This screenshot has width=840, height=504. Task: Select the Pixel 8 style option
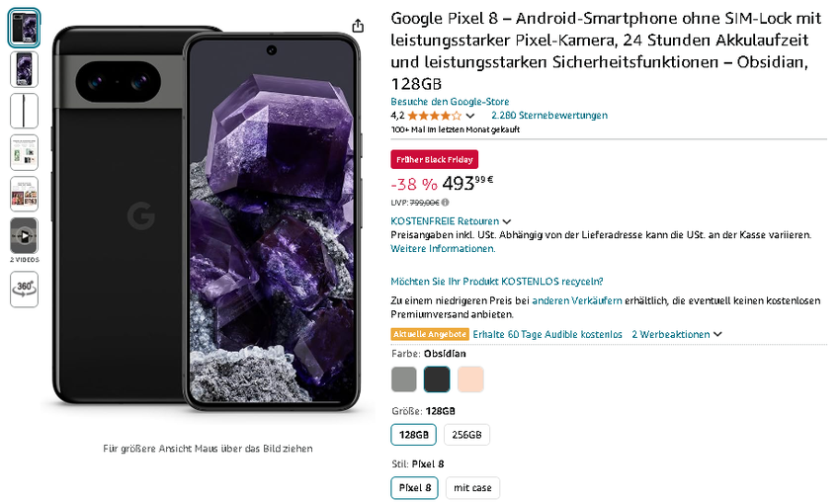[x=414, y=487]
